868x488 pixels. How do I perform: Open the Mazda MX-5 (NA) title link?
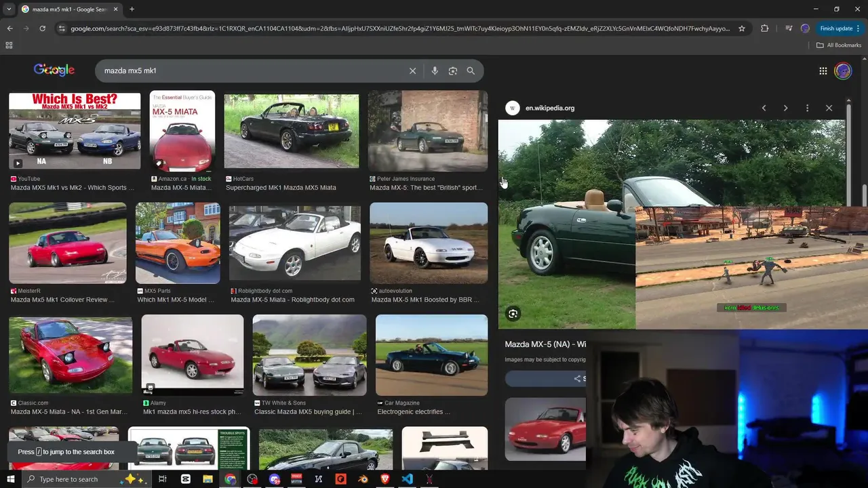point(545,344)
